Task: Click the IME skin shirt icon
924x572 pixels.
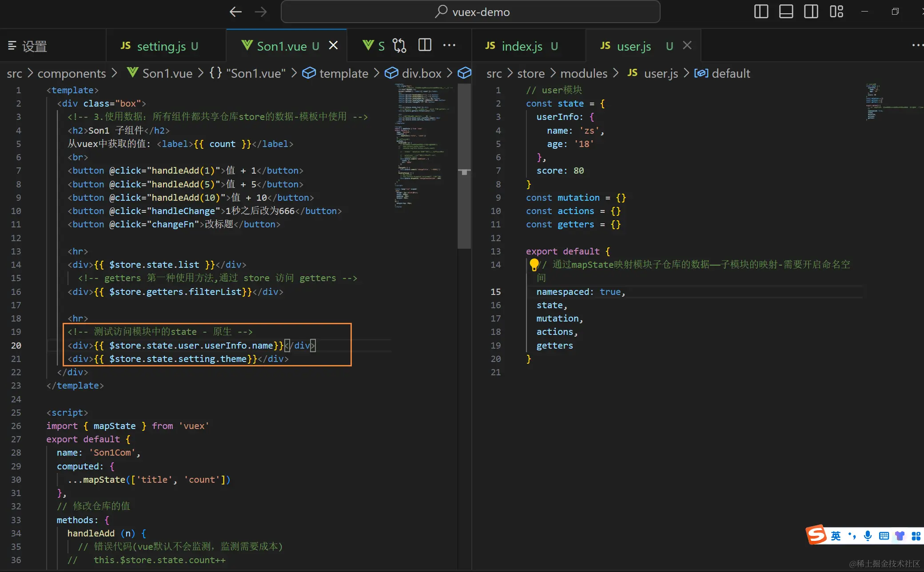Action: [x=900, y=536]
